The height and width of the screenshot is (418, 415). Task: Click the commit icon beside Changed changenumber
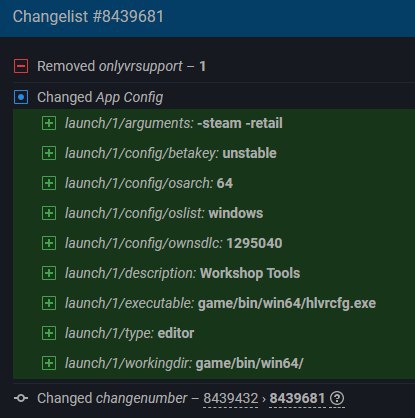coord(21,398)
